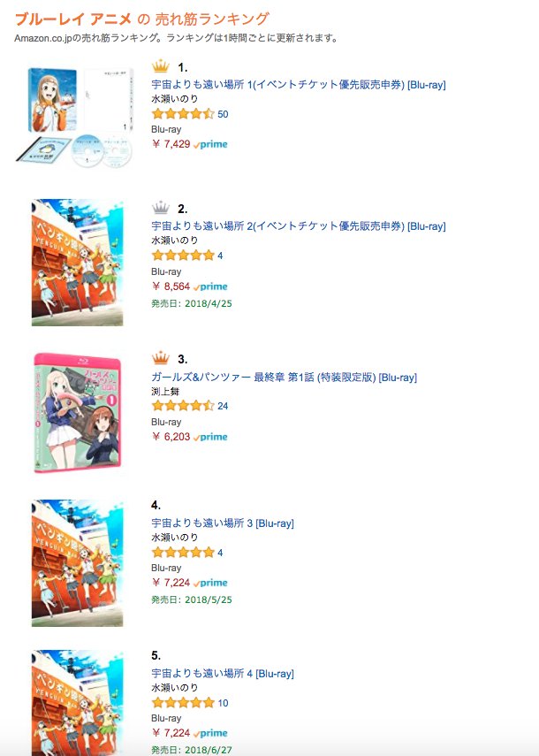Click the ¥ 7,224 price on rank 4
The image size is (539, 756).
171,583
